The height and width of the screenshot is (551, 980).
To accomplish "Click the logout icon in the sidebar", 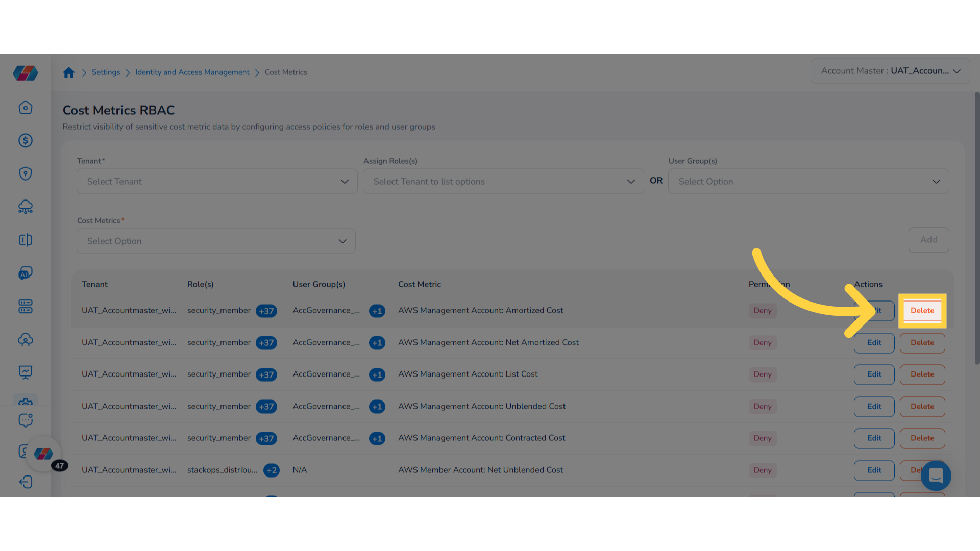I will [26, 482].
